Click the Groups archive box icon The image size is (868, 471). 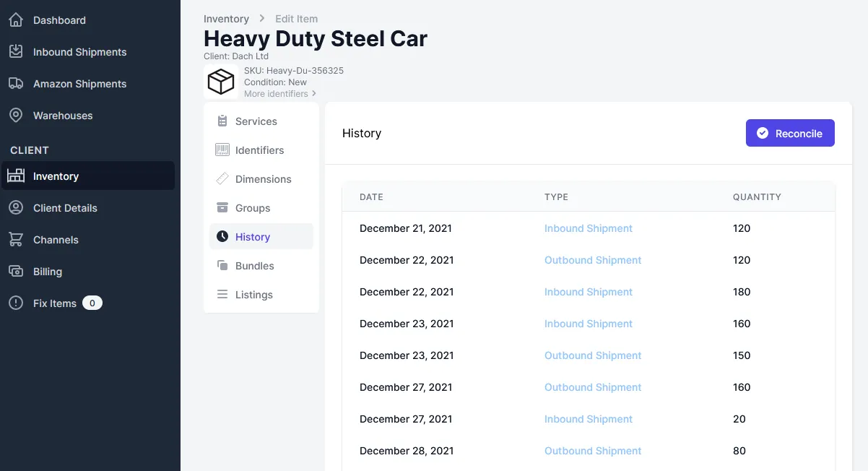click(x=222, y=208)
